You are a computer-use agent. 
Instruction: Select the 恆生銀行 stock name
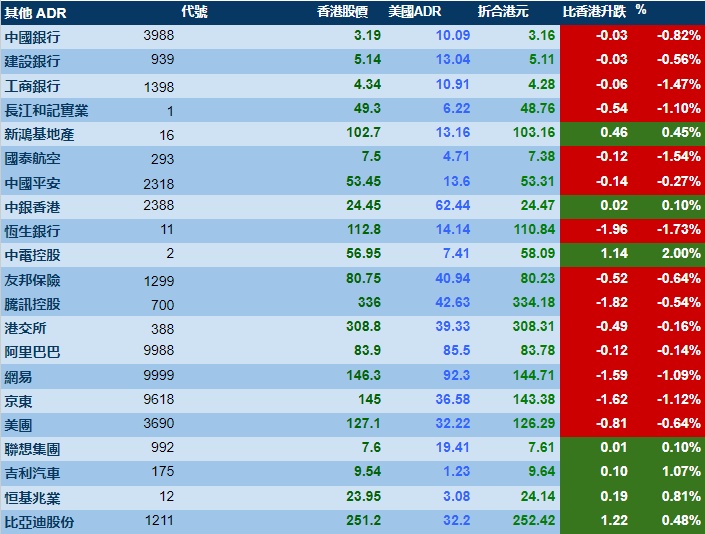[x=32, y=231]
